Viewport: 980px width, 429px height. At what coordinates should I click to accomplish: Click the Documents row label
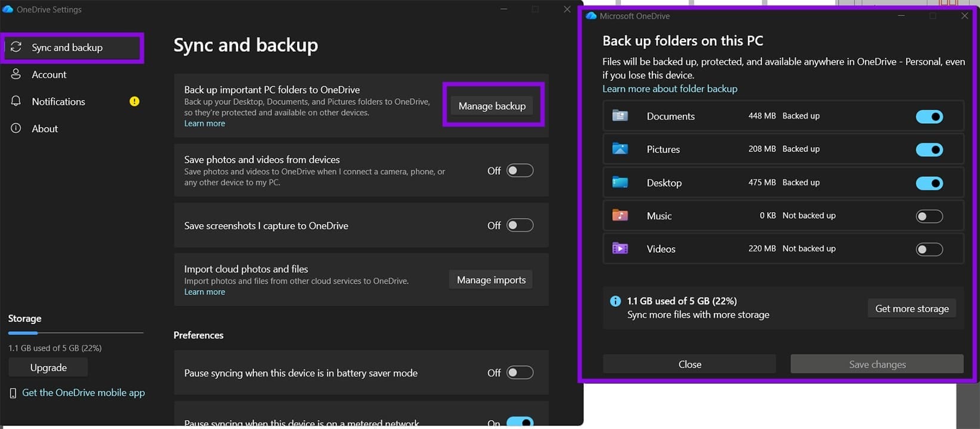[670, 116]
